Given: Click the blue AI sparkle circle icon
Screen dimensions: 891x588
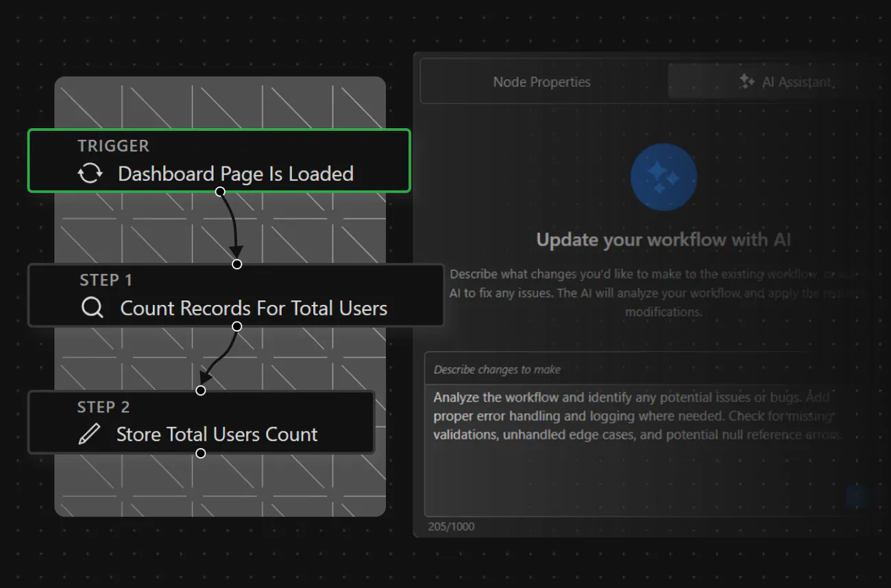Looking at the screenshot, I should tap(663, 177).
